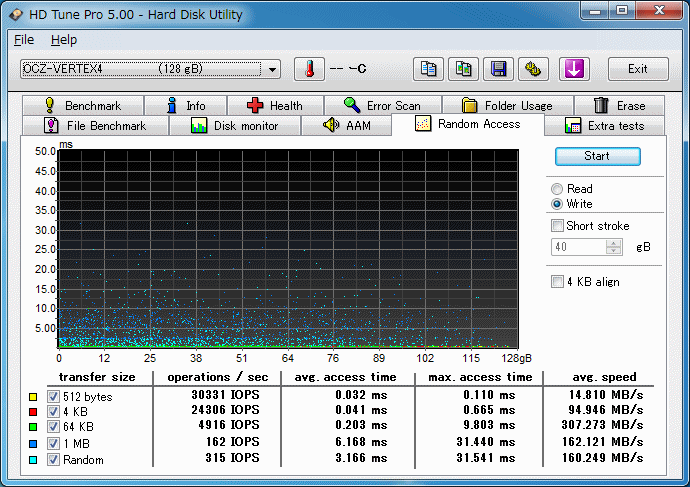Click the 'avg. speed' column header
The image size is (690, 487).
coord(604,377)
